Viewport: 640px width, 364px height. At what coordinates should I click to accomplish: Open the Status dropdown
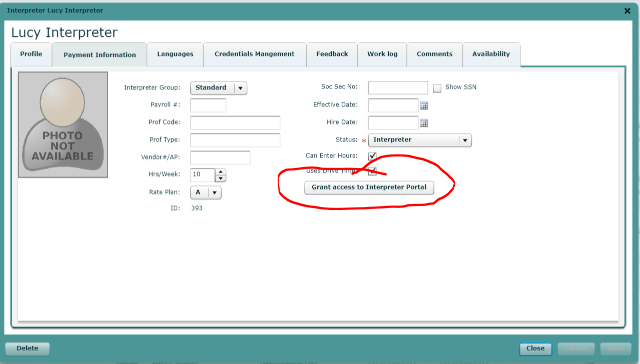pyautogui.click(x=420, y=140)
